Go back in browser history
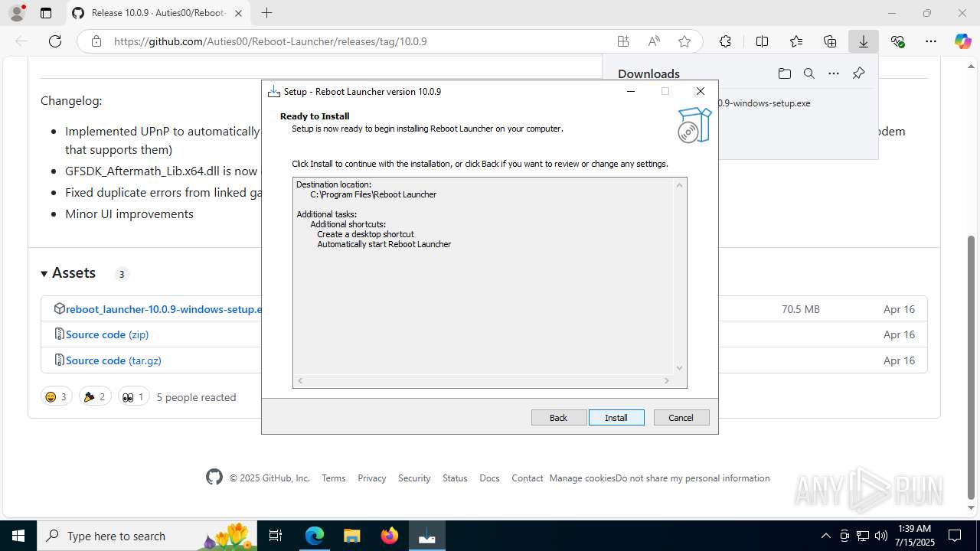This screenshot has height=551, width=980. (21, 41)
